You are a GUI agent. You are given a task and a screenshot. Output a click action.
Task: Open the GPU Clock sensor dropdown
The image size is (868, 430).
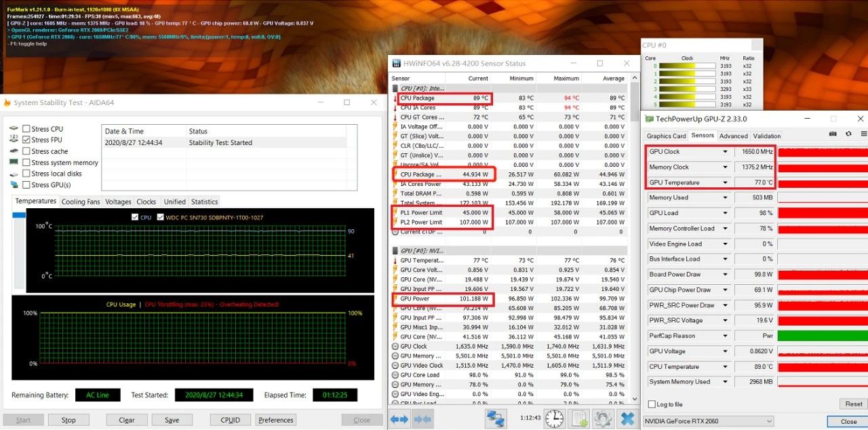point(725,152)
